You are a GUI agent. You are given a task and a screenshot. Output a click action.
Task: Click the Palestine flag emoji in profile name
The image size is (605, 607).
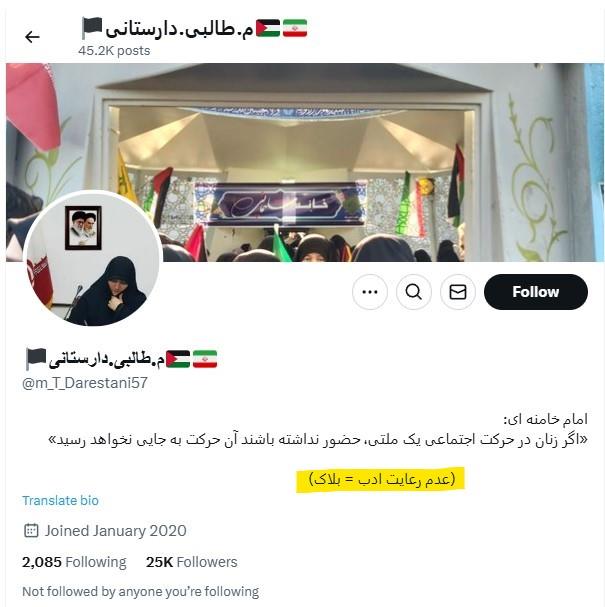(178, 359)
